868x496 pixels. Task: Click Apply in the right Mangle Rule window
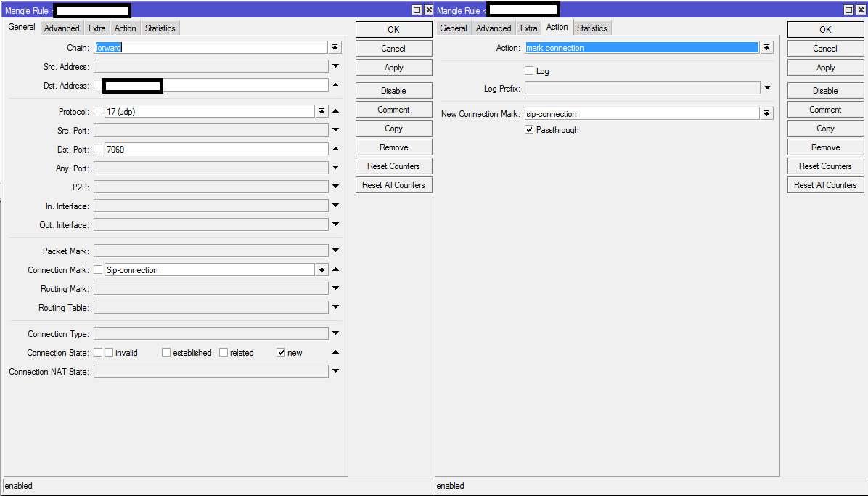point(825,67)
